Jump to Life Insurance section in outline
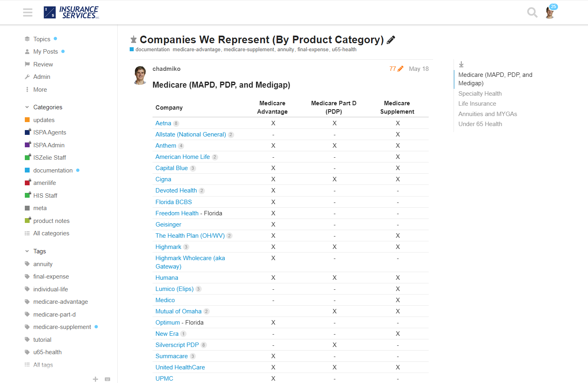Image resolution: width=588 pixels, height=383 pixels. tap(477, 104)
